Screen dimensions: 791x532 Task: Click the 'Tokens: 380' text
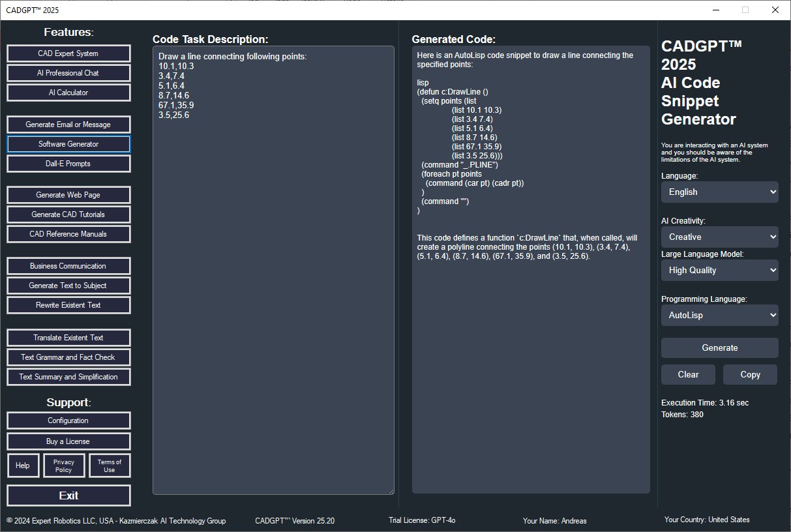(682, 415)
